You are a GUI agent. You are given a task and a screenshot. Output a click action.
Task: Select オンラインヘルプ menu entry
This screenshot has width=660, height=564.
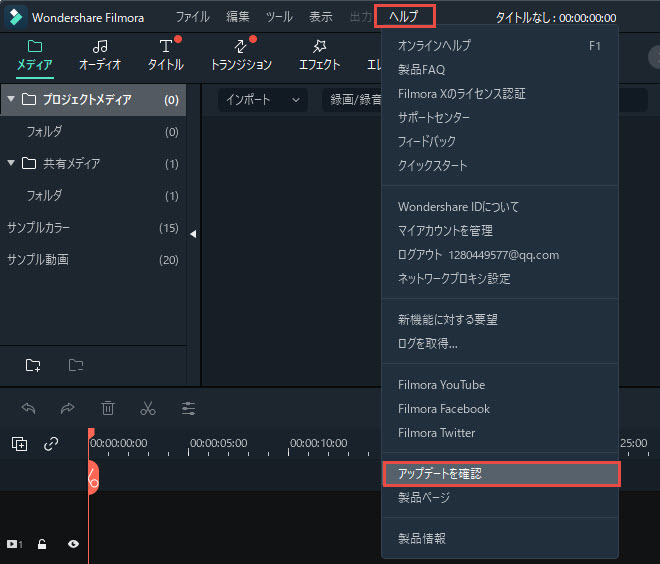click(x=500, y=45)
